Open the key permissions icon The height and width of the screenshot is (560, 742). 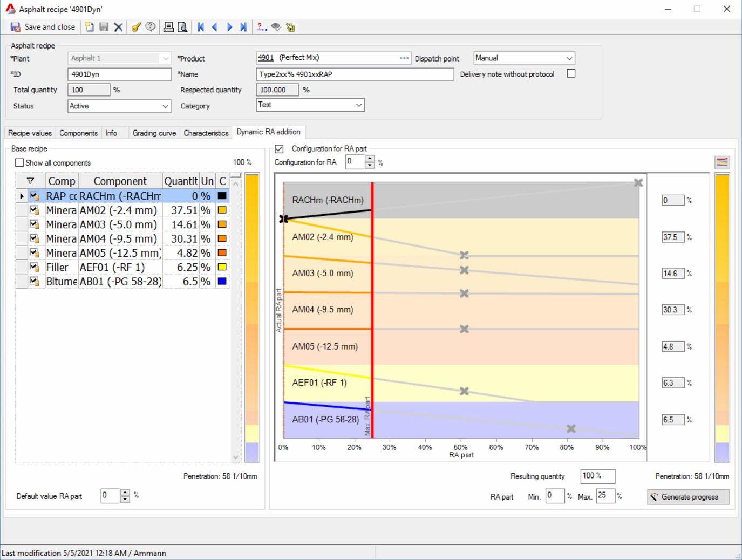pos(136,27)
